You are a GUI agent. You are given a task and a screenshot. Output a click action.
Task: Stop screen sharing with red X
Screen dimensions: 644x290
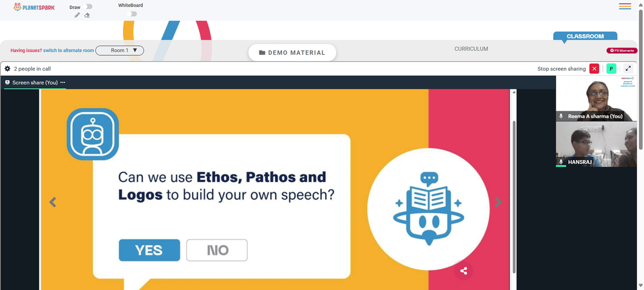(x=594, y=69)
